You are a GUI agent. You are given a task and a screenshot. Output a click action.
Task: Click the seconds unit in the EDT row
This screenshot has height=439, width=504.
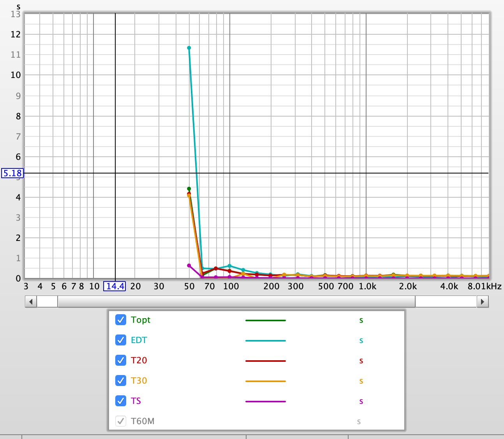[x=361, y=341]
